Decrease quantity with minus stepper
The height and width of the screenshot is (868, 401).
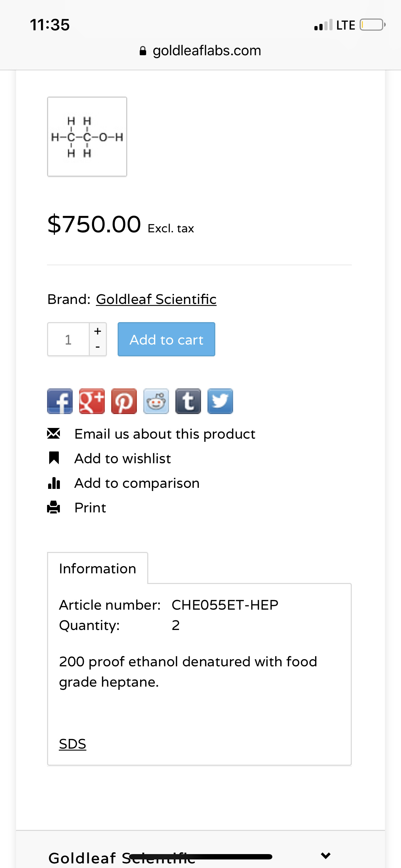point(98,347)
